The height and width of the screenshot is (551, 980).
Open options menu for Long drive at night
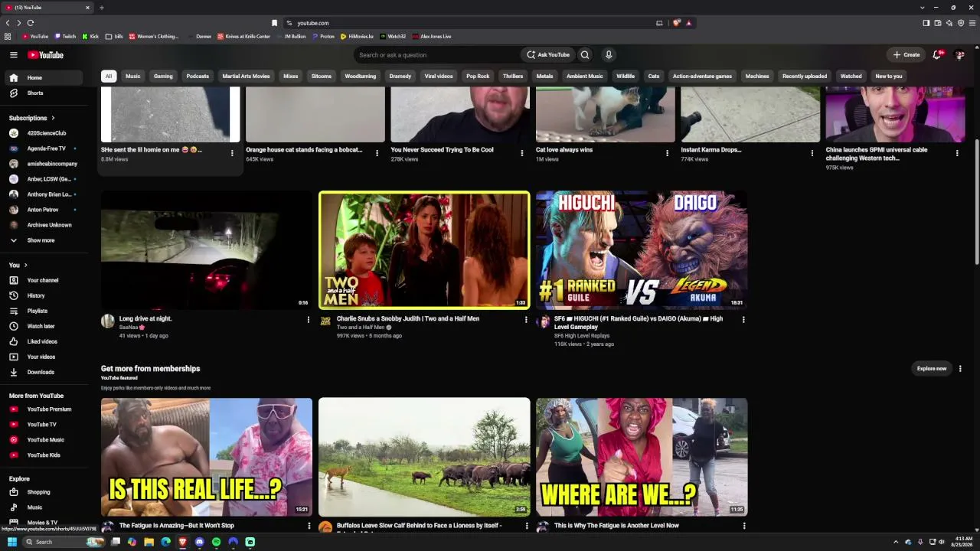tap(309, 319)
